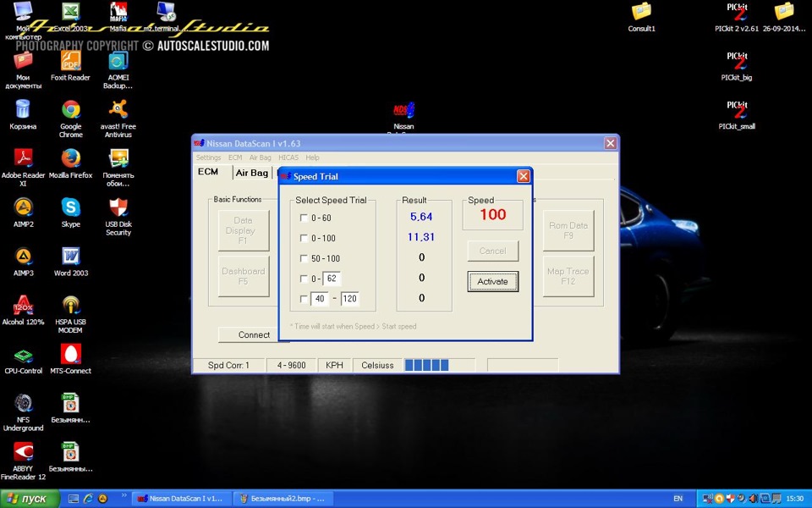Click the Celsiuss status bar entry
812x508 pixels.
coord(377,366)
